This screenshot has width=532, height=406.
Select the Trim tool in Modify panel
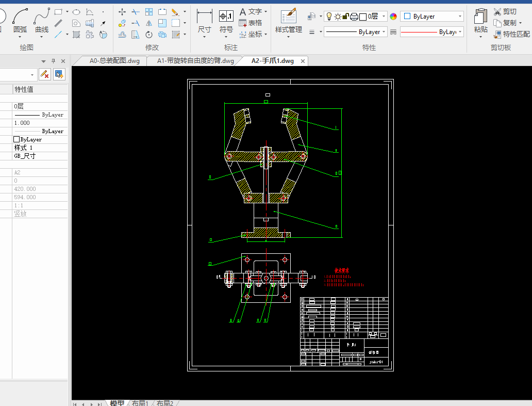[x=136, y=12]
